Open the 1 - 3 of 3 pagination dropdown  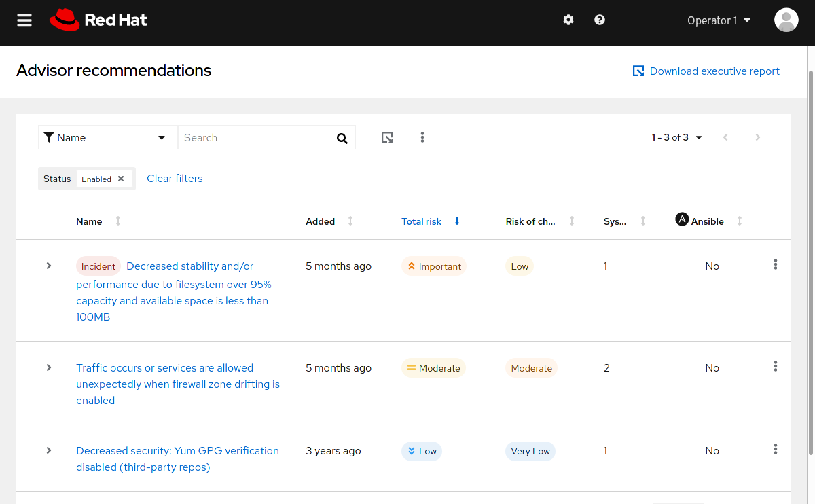676,138
